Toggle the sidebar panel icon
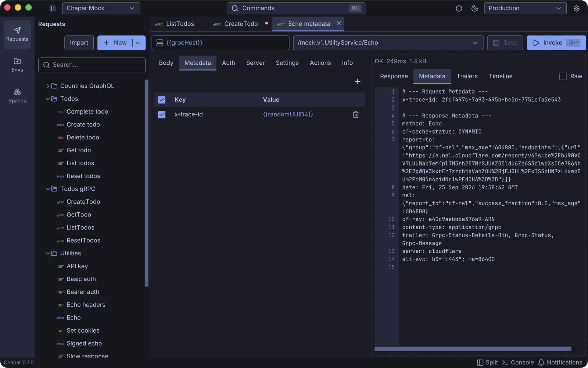The image size is (588, 368). [x=53, y=8]
